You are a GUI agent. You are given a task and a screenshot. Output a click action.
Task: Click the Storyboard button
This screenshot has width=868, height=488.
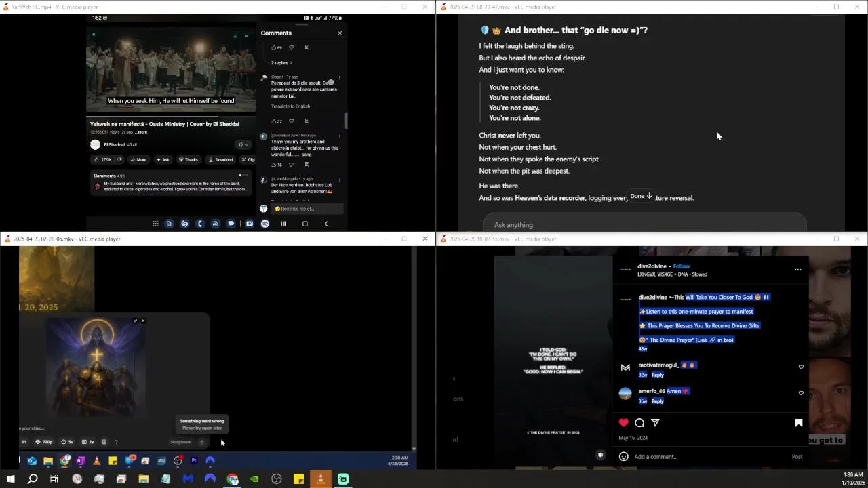[x=181, y=442]
